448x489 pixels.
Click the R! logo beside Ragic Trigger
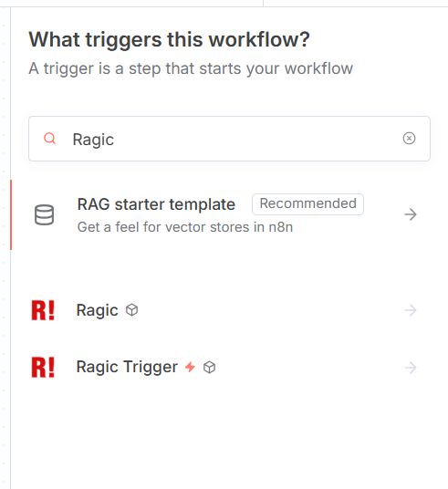(43, 368)
